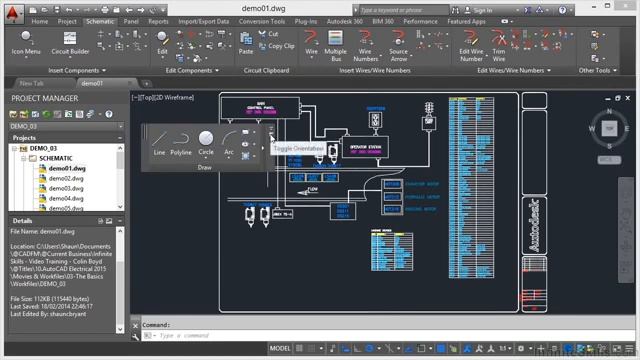Select the Polyline draw tool
This screenshot has height=360, width=640.
click(x=181, y=143)
